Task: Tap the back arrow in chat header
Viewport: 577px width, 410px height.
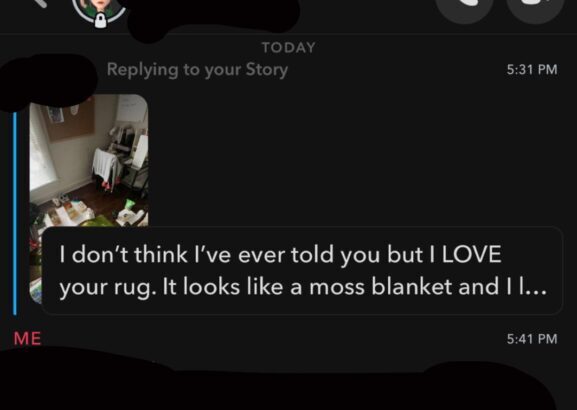Action: pyautogui.click(x=39, y=2)
